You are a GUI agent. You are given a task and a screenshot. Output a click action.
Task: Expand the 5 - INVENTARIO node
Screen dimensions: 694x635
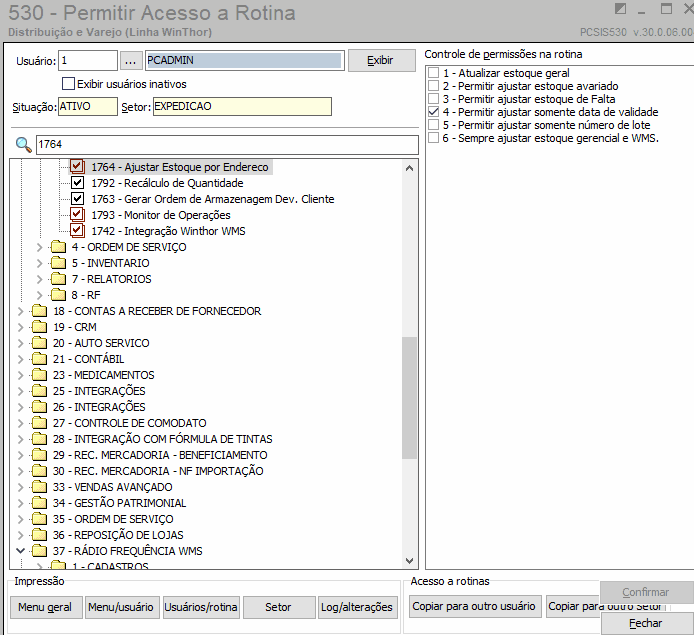(39, 263)
